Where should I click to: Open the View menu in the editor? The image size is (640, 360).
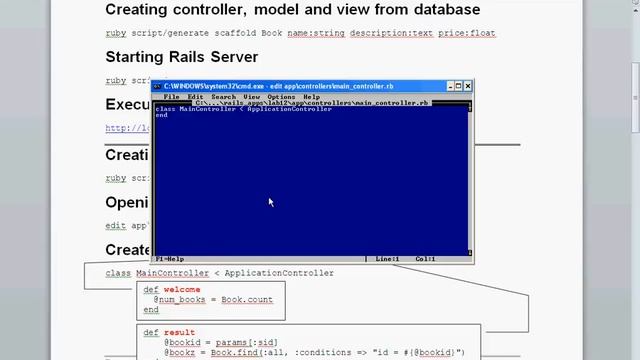point(251,97)
